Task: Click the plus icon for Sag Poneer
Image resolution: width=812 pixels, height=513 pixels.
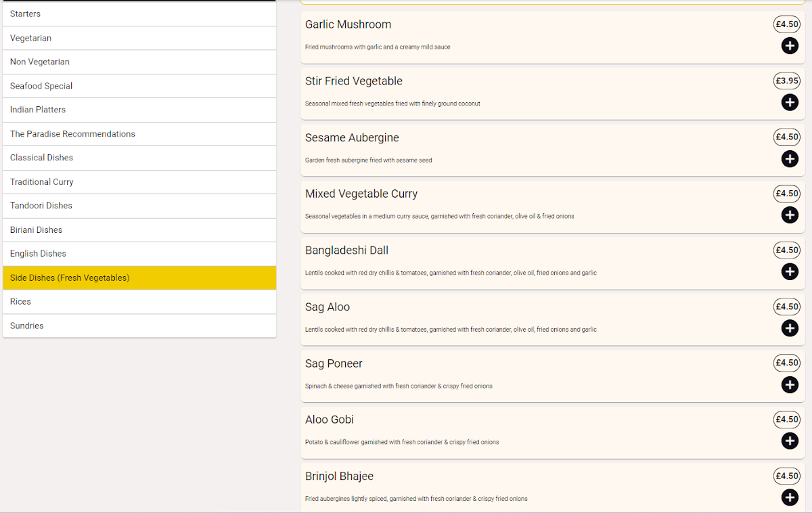Action: [790, 385]
